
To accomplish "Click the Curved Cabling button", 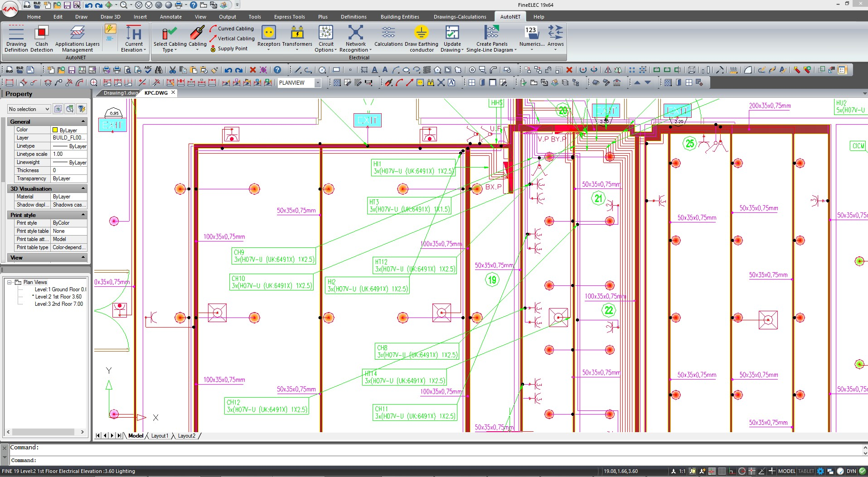I will [232, 29].
